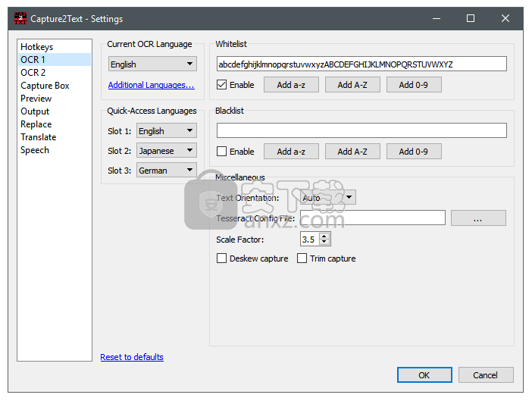Enable the Trim capture checkbox

[x=302, y=258]
